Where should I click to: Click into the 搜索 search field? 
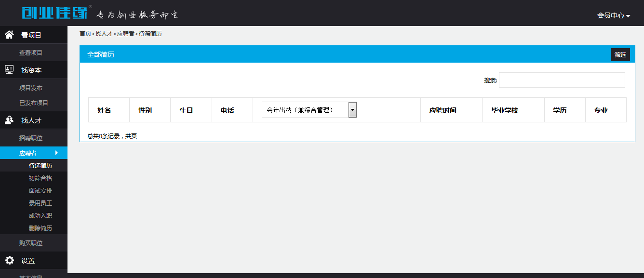562,80
